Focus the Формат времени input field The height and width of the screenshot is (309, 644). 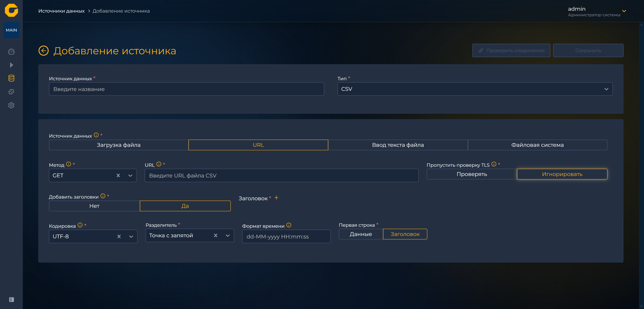coord(286,237)
